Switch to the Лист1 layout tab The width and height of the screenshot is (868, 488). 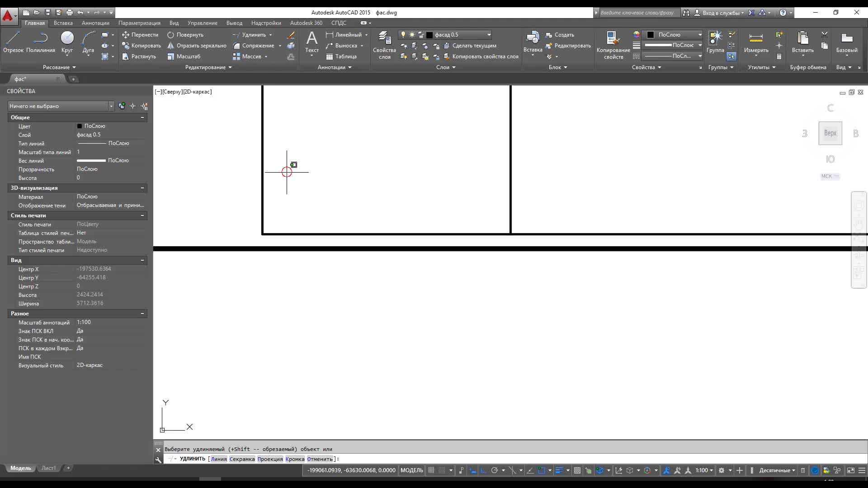pyautogui.click(x=48, y=468)
